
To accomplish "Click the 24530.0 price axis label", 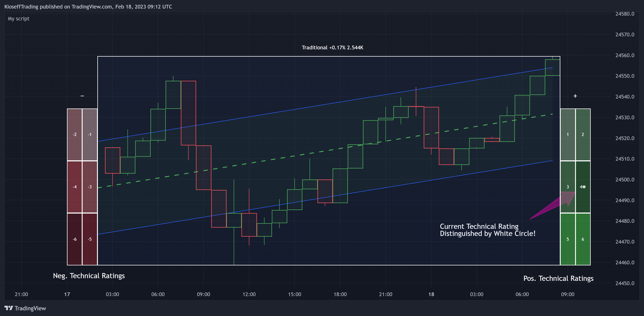I will pyautogui.click(x=625, y=117).
